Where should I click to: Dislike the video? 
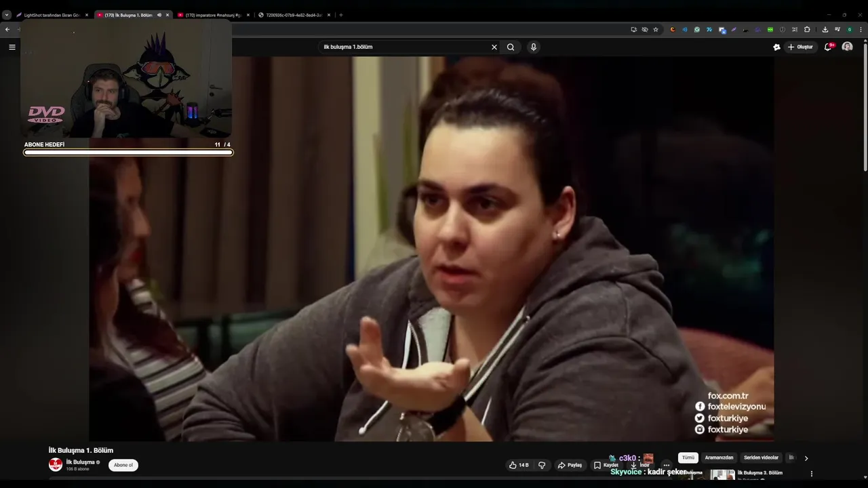click(x=542, y=465)
